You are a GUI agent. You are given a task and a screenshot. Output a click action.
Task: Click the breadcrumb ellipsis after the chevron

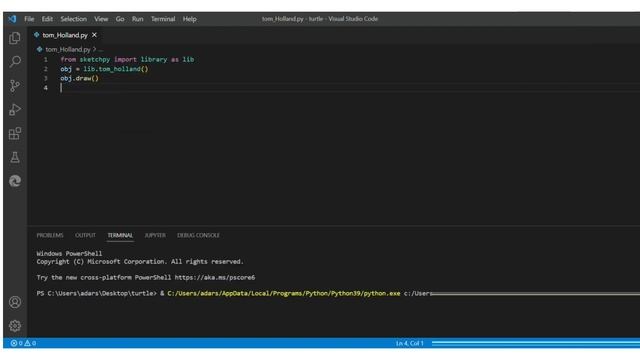(x=101, y=50)
